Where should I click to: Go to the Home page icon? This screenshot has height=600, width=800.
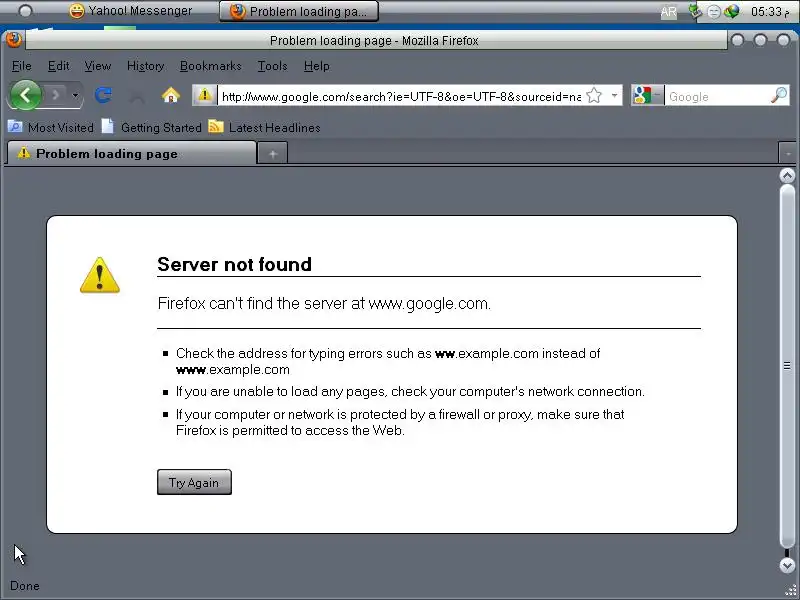click(x=170, y=95)
